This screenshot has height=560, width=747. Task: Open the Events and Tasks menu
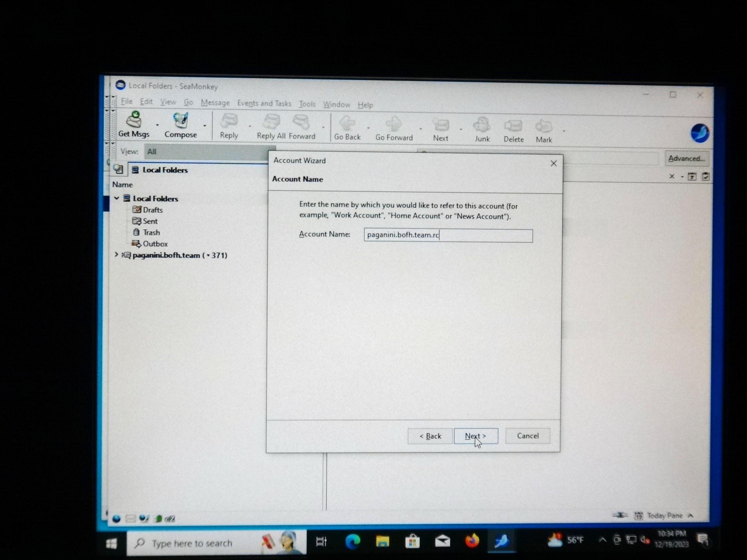coord(264,103)
